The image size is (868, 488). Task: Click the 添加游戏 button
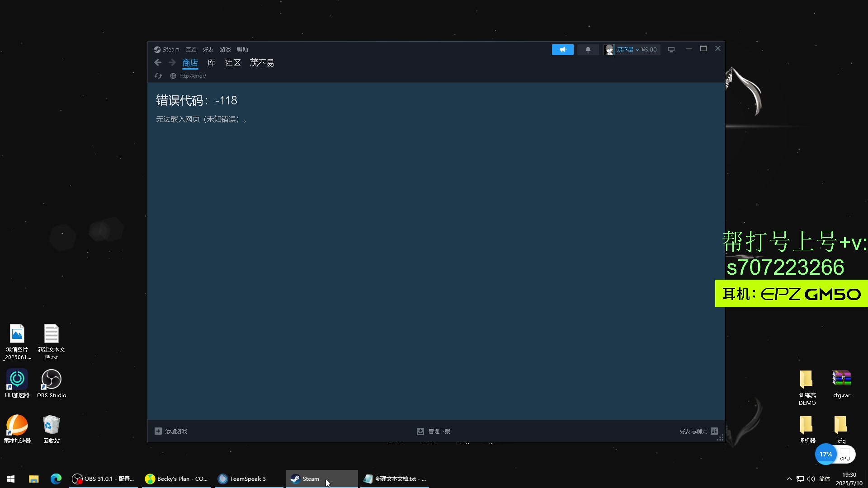point(171,432)
